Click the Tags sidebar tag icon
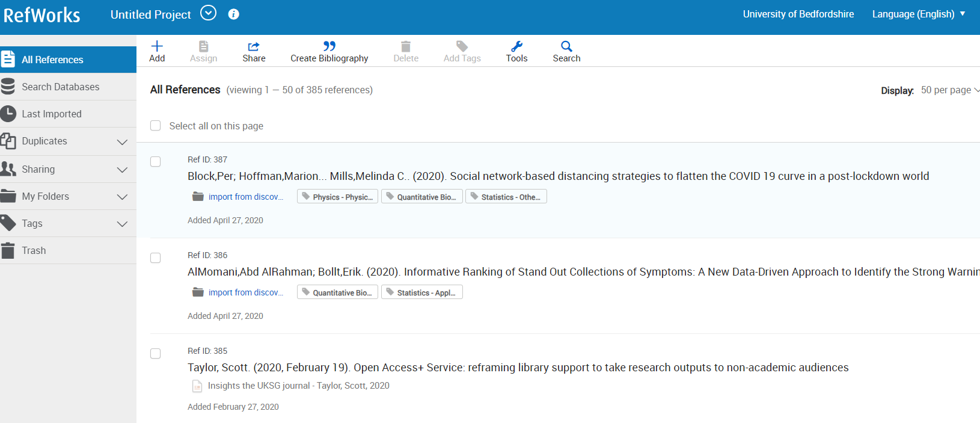Image resolution: width=980 pixels, height=423 pixels. [8, 223]
